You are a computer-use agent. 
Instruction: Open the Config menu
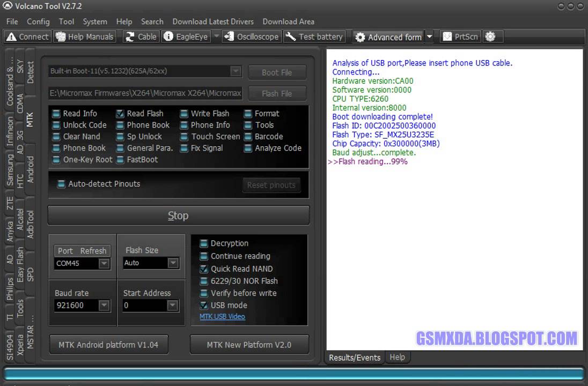pos(38,22)
